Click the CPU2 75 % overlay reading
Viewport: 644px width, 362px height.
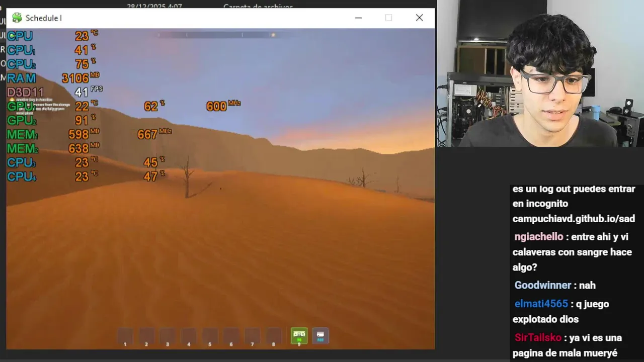pyautogui.click(x=51, y=64)
